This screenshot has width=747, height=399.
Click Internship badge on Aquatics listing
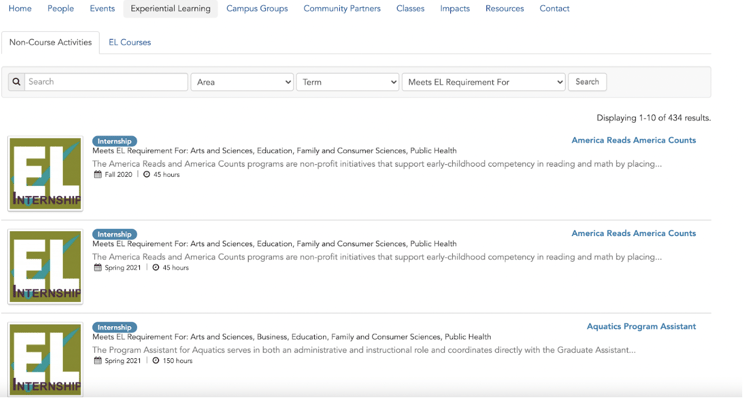pyautogui.click(x=114, y=328)
